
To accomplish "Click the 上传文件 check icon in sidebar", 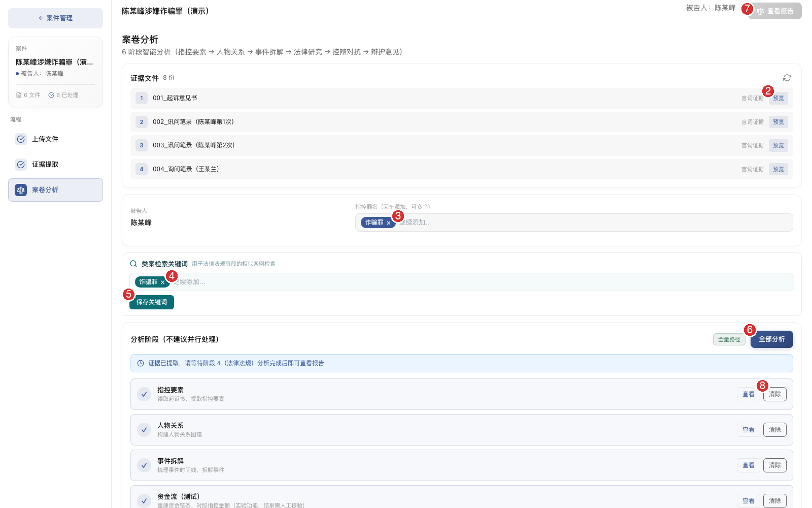I will tap(21, 139).
